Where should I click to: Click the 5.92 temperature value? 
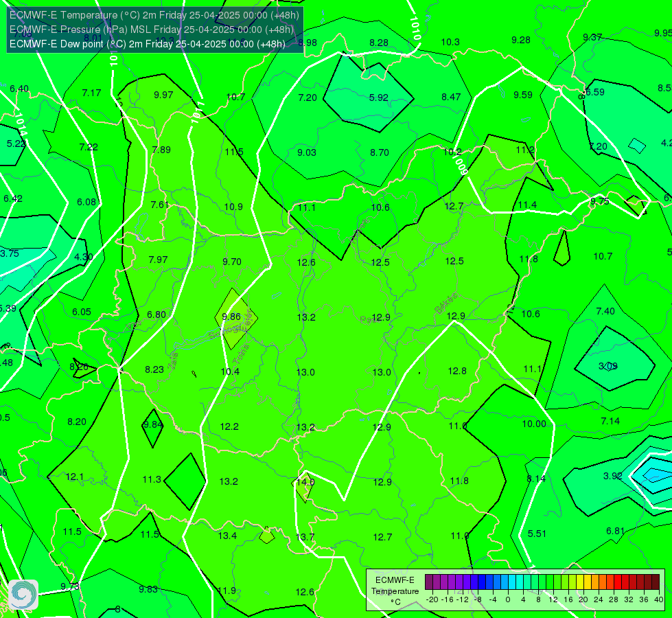pyautogui.click(x=378, y=98)
